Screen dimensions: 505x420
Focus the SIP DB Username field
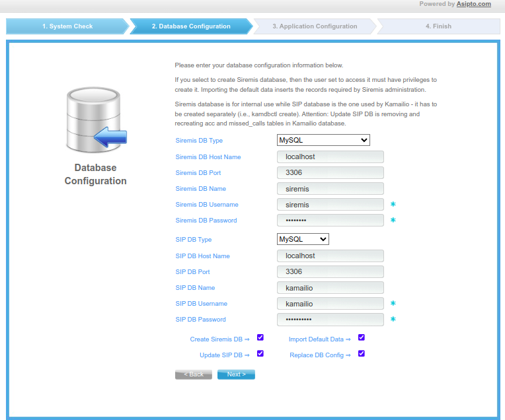coord(330,304)
